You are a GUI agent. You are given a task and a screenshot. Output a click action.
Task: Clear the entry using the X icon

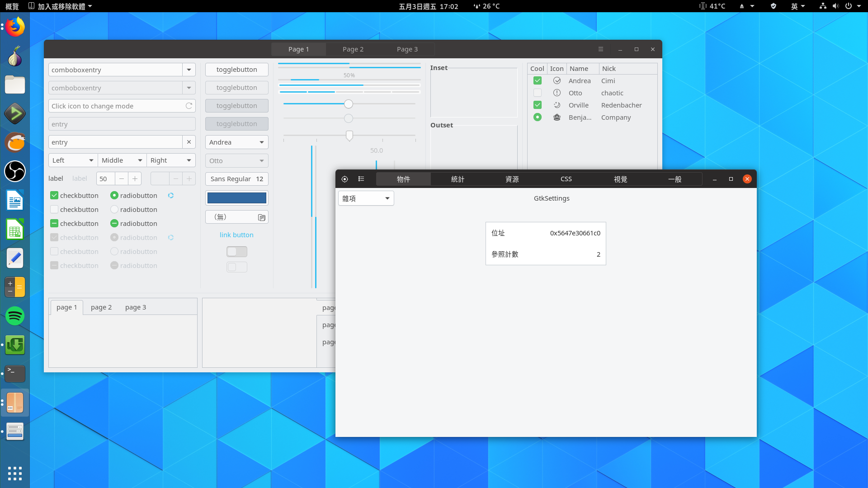click(x=189, y=142)
